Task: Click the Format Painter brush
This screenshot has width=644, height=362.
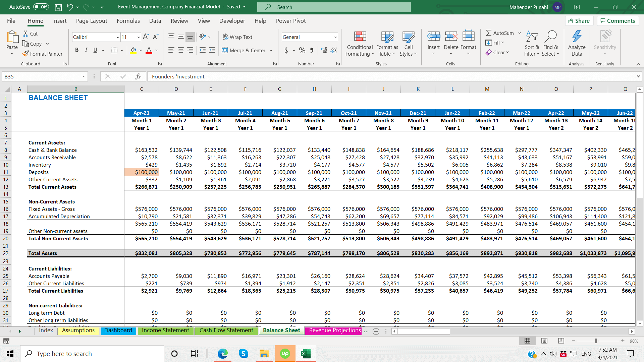Action: pyautogui.click(x=25, y=54)
